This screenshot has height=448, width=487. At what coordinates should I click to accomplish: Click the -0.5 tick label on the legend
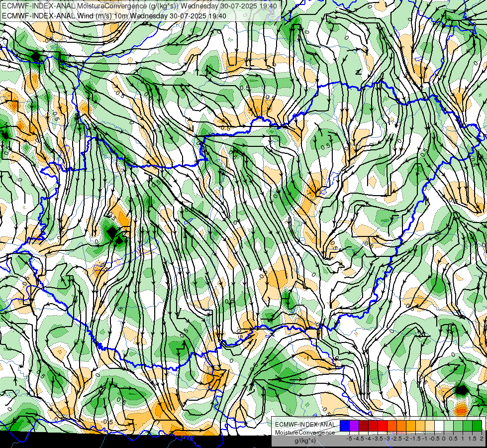[x=434, y=439]
